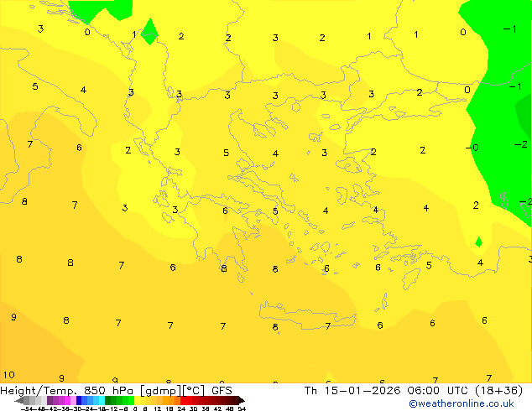Click the '54' label at legend's right end
This screenshot has height=411, width=532.
(x=242, y=408)
